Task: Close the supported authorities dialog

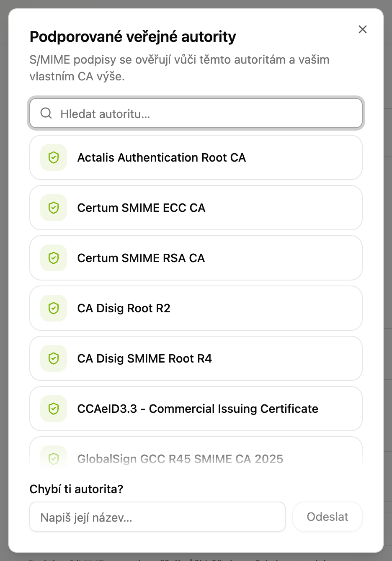Action: [x=363, y=29]
